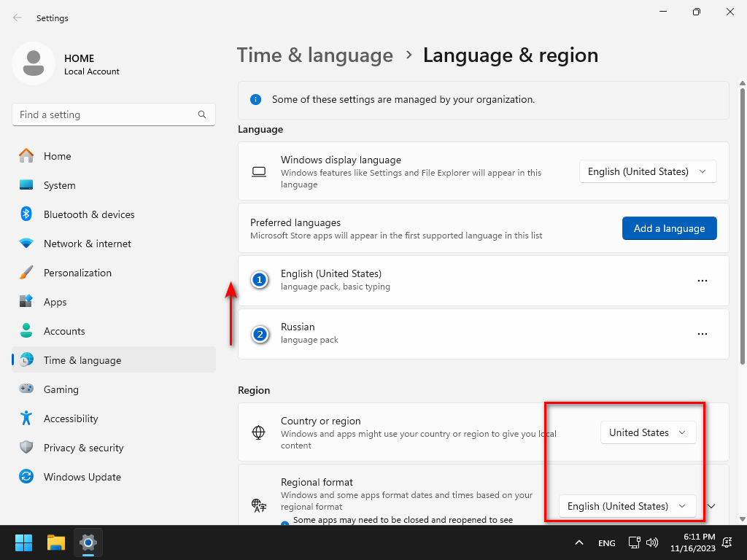This screenshot has height=560, width=747.
Task: Expand the Regional format section chevron
Action: pyautogui.click(x=712, y=506)
